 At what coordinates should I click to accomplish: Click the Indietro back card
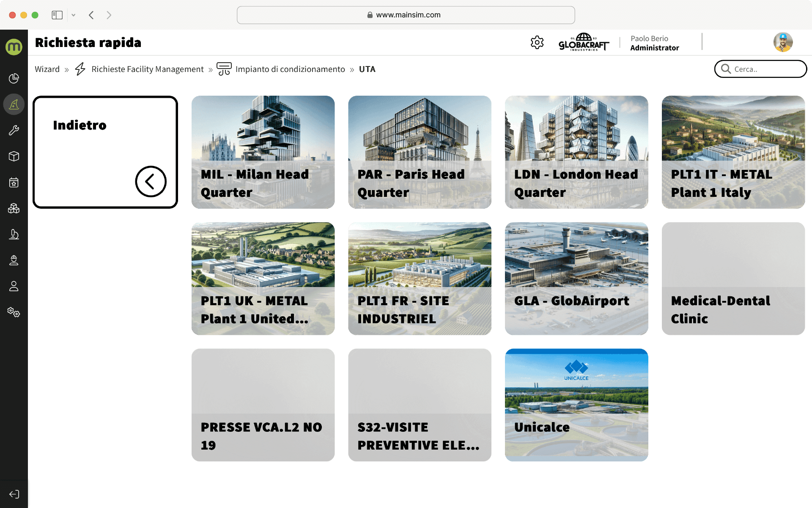coord(105,152)
